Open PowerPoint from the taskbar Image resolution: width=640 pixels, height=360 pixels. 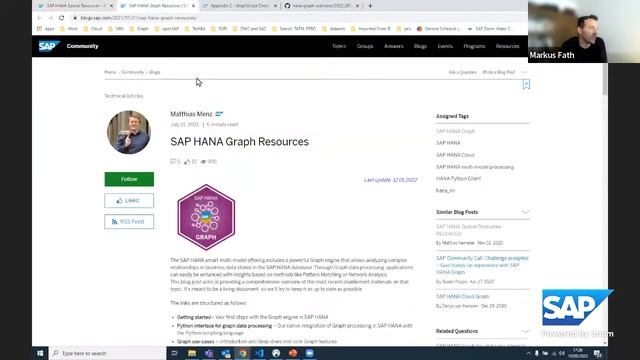pos(293,353)
